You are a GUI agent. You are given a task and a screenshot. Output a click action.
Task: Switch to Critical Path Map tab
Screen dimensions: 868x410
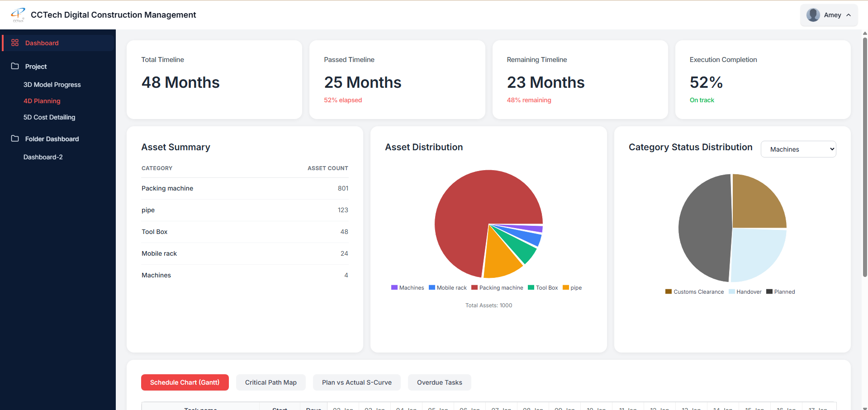pyautogui.click(x=270, y=382)
